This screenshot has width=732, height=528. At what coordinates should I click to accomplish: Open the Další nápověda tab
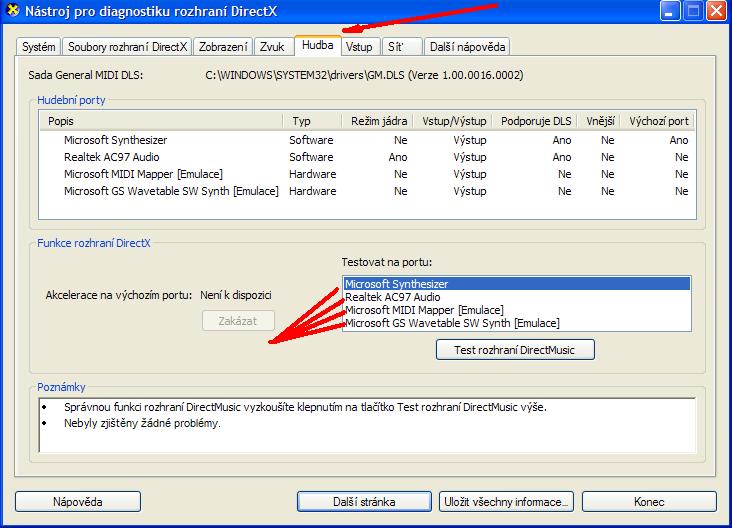tap(467, 47)
